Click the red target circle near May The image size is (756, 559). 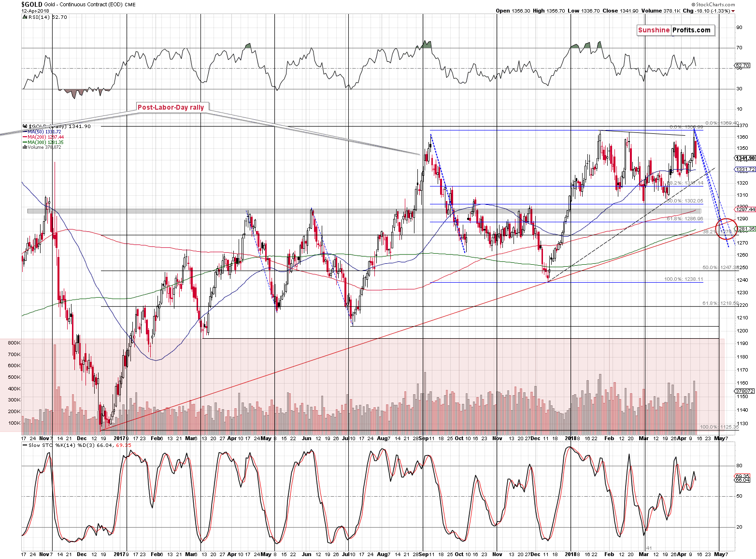tap(726, 229)
